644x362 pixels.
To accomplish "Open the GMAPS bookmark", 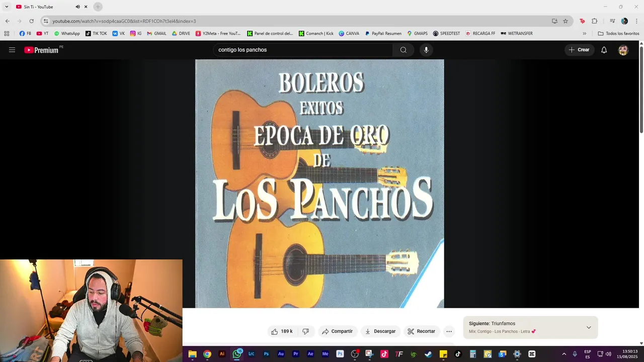I will click(x=418, y=34).
